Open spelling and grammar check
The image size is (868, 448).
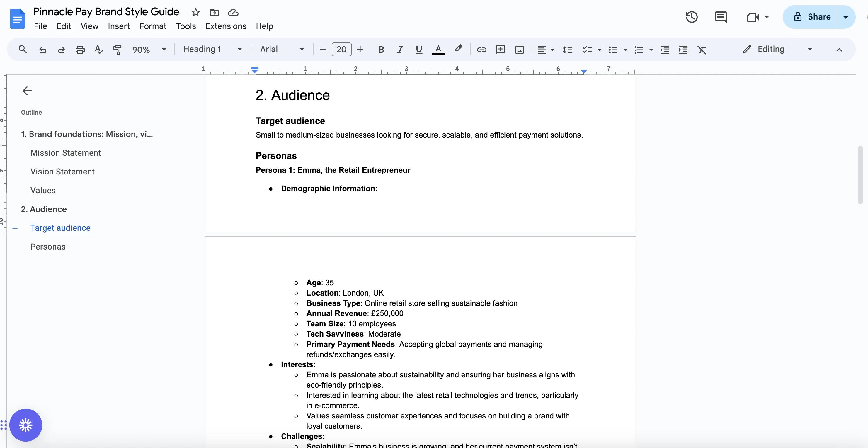click(98, 50)
